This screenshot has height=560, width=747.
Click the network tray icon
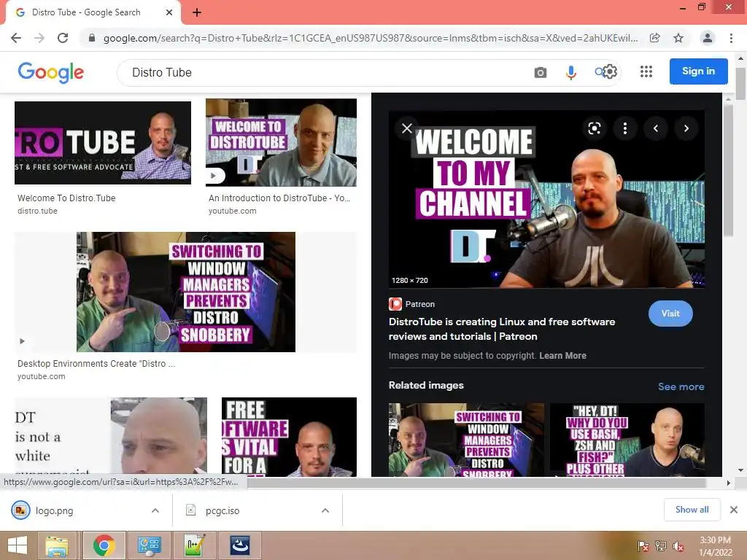point(661,546)
